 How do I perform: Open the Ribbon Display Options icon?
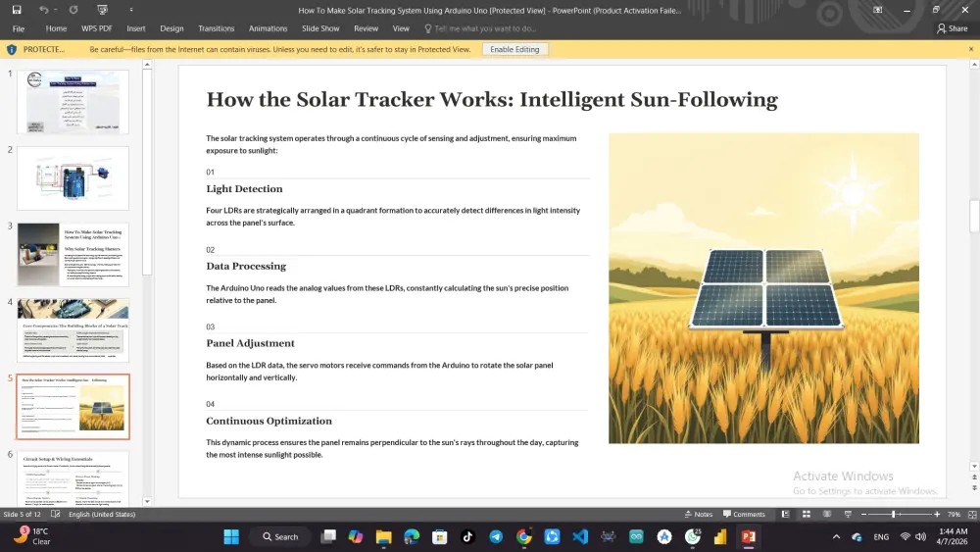pyautogui.click(x=877, y=10)
